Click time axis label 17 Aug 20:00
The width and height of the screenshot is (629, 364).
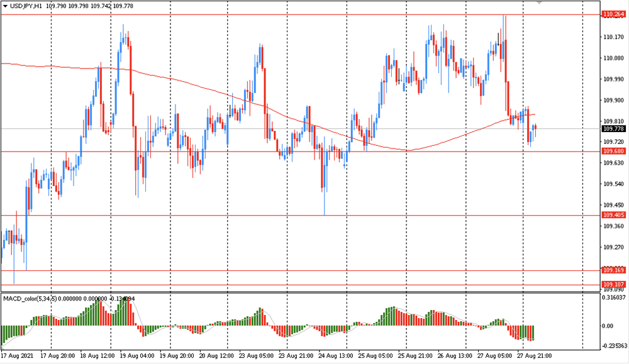[x=58, y=356]
